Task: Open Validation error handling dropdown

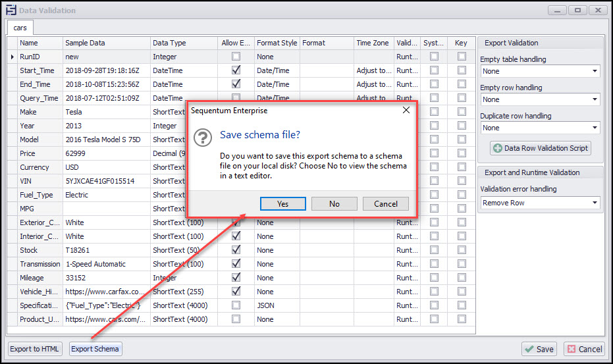Action: click(539, 203)
